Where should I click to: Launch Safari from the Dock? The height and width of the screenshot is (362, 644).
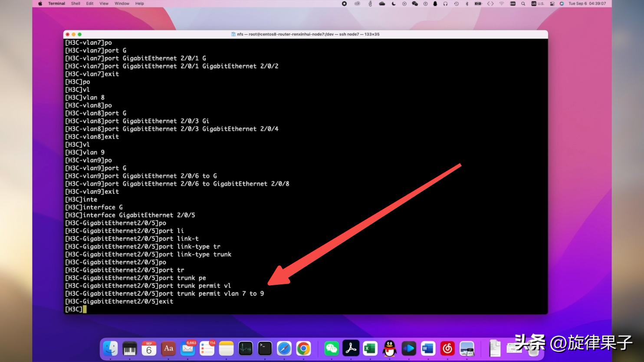(284, 348)
